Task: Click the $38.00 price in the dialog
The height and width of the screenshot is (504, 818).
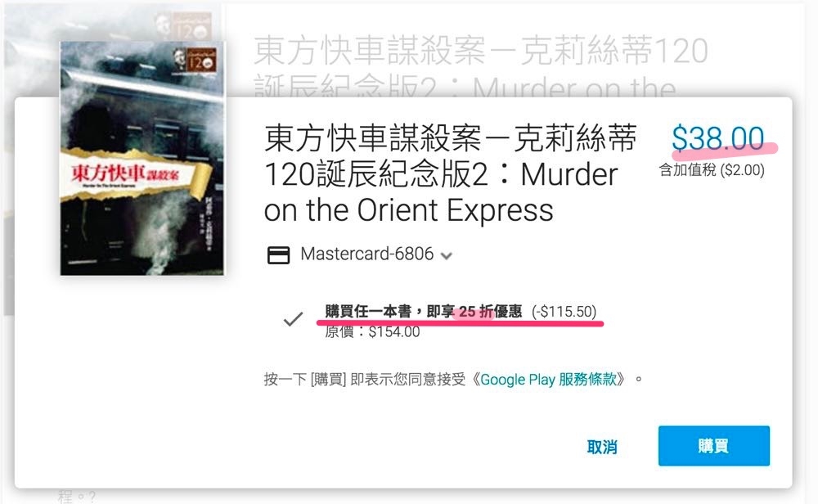Action: tap(718, 138)
